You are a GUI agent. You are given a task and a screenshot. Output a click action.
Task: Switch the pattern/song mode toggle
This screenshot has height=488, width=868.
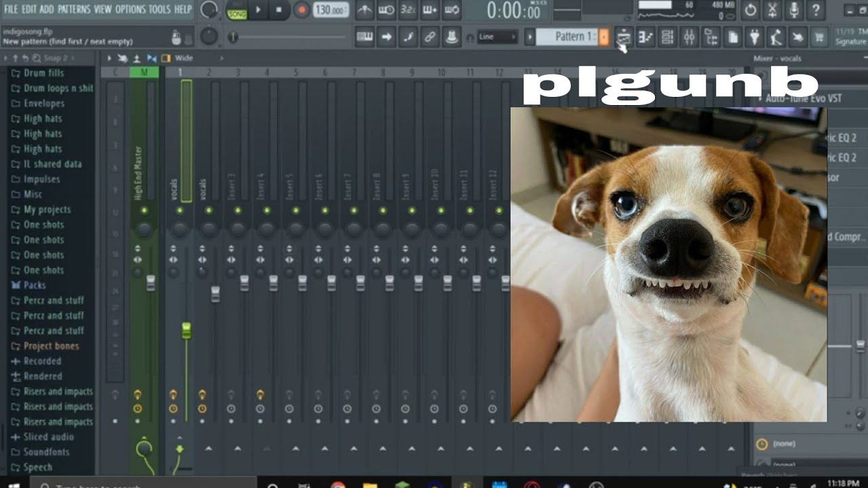[237, 9]
